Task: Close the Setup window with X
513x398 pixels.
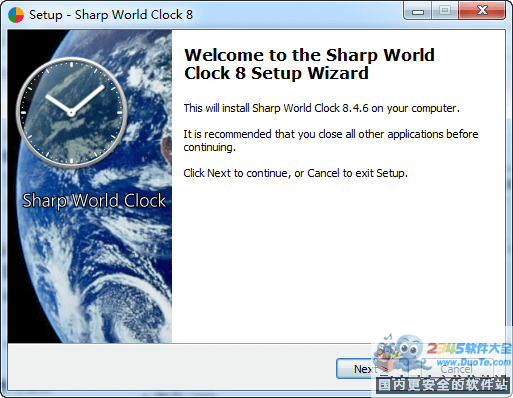Action: click(482, 11)
